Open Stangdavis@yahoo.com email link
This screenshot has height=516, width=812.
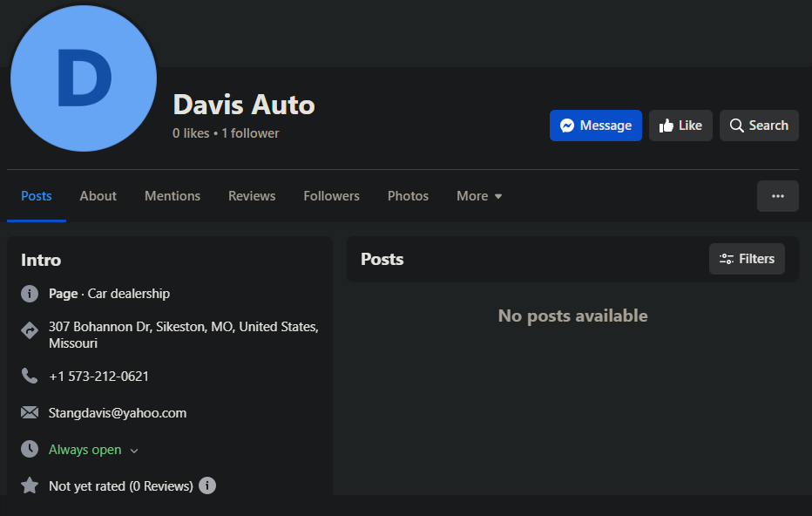click(118, 413)
